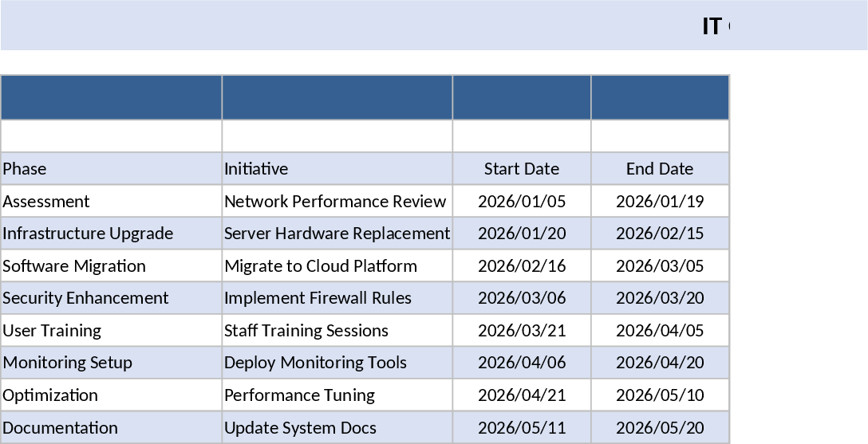Click the Server Hardware Replacement cell
Viewport: 868px width, 444px height.
click(x=336, y=234)
